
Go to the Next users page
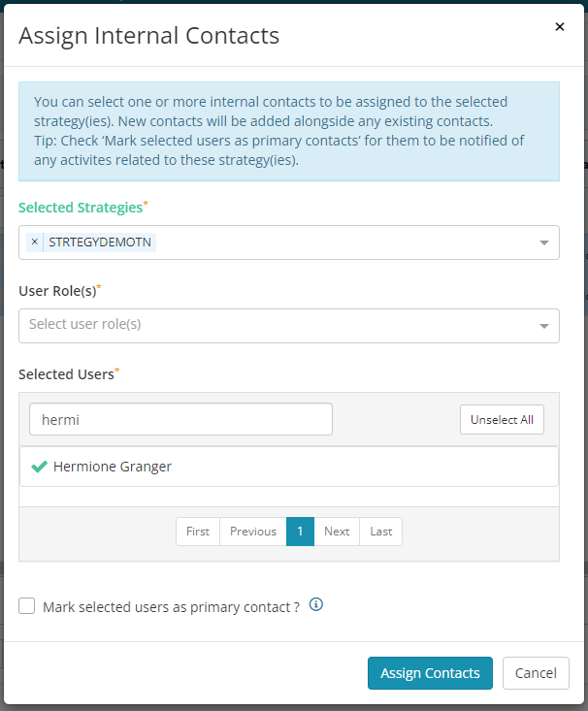[x=337, y=532]
